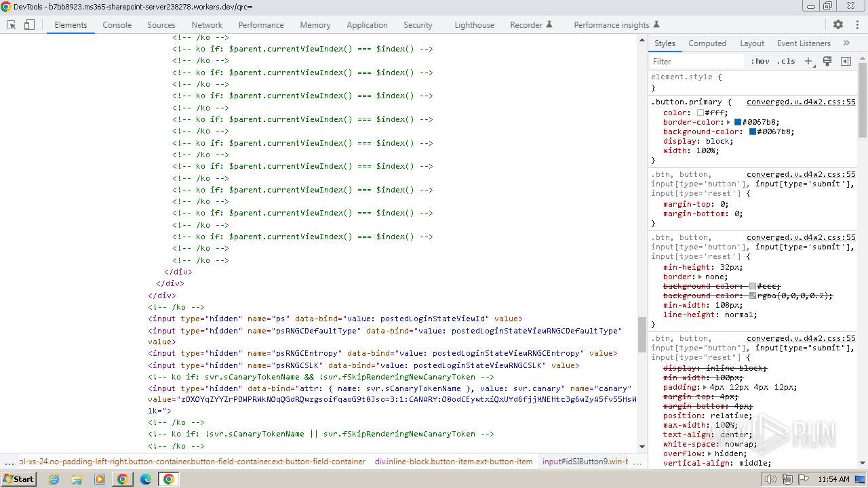This screenshot has height=488, width=868.
Task: Expand the border-color shorthand triangle
Action: point(728,122)
